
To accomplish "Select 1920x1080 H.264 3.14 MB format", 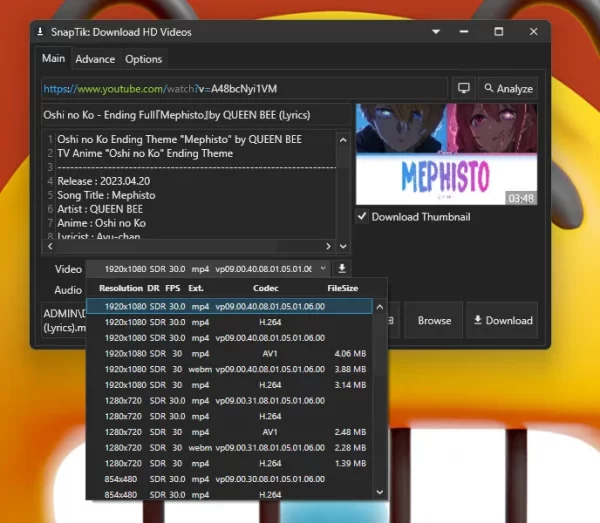I will pyautogui.click(x=229, y=385).
